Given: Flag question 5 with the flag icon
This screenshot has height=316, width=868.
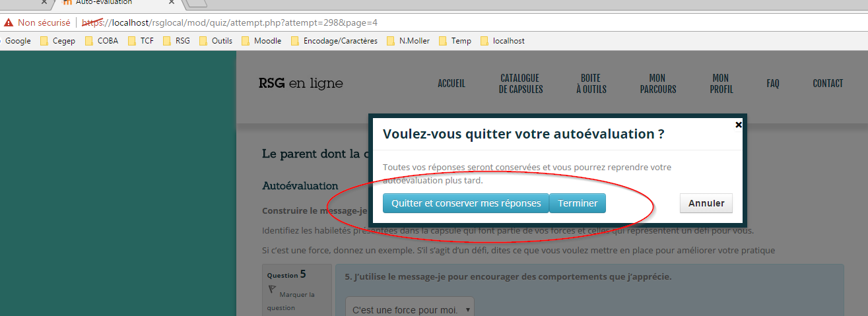Looking at the screenshot, I should pyautogui.click(x=271, y=290).
